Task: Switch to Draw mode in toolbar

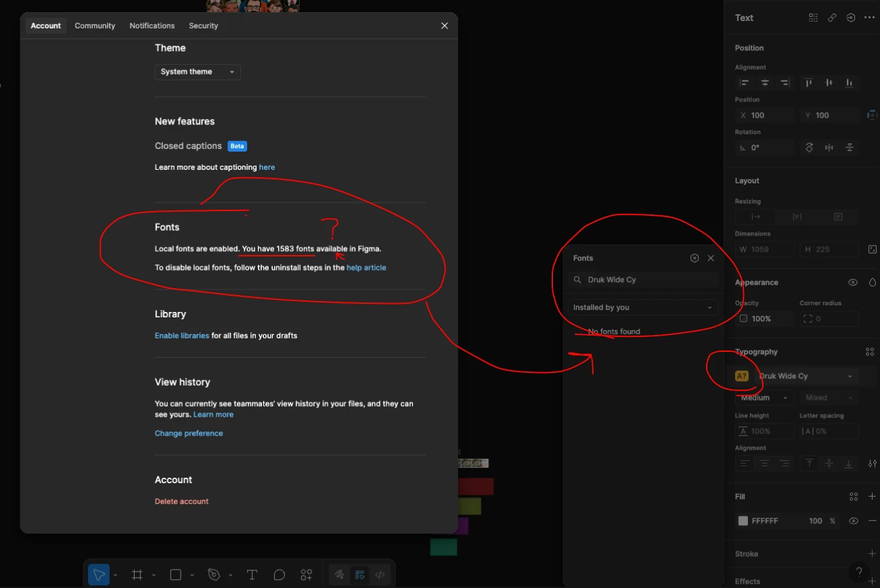Action: pyautogui.click(x=339, y=574)
